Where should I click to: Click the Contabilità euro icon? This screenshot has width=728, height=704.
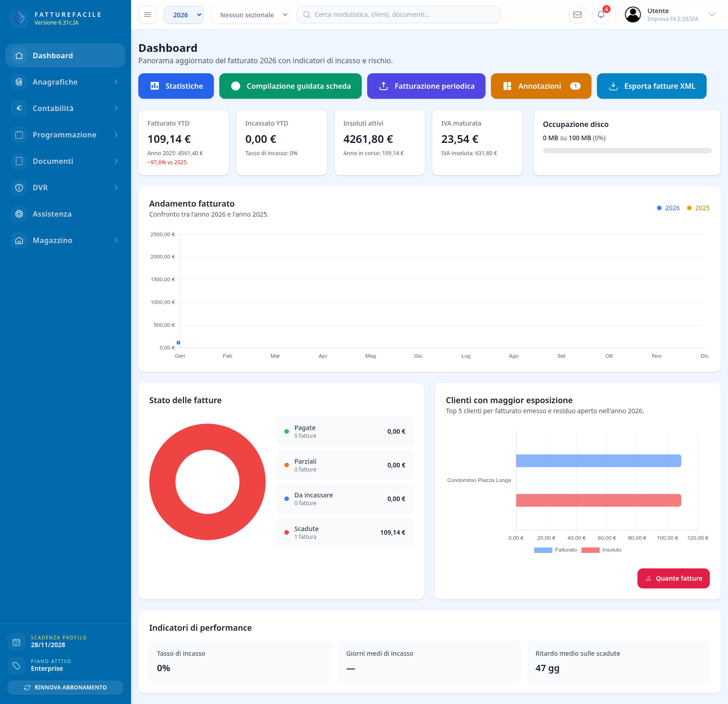click(19, 108)
